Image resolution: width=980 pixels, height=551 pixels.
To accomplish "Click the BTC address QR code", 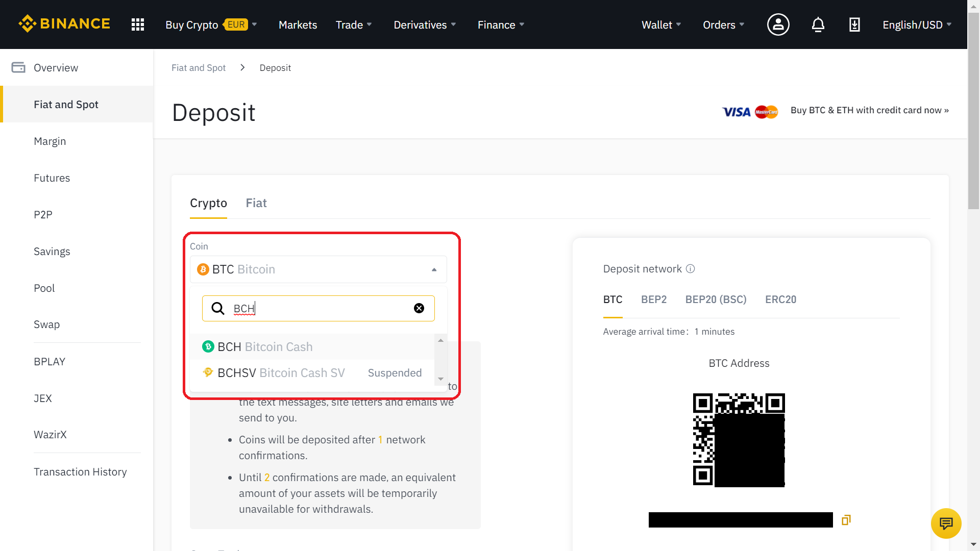I will (x=739, y=440).
